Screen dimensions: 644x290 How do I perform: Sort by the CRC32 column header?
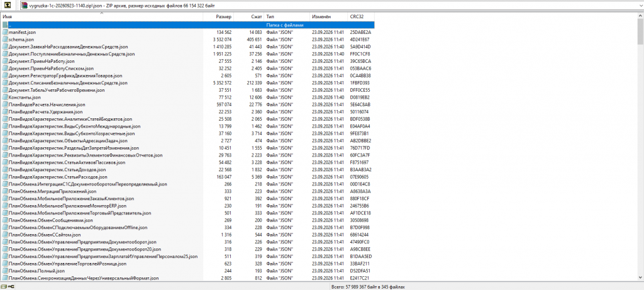pyautogui.click(x=360, y=17)
